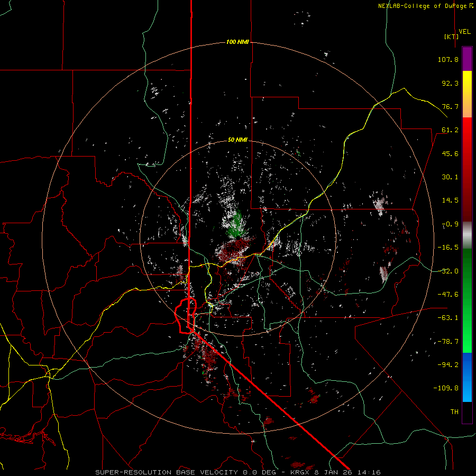The width and height of the screenshot is (476, 476).
Task: Click the 50 NMI range ring label
Action: (x=237, y=140)
